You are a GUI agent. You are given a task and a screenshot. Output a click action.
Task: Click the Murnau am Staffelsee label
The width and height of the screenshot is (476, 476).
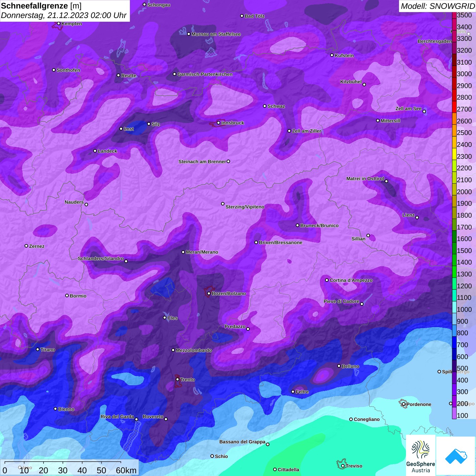pyautogui.click(x=216, y=34)
